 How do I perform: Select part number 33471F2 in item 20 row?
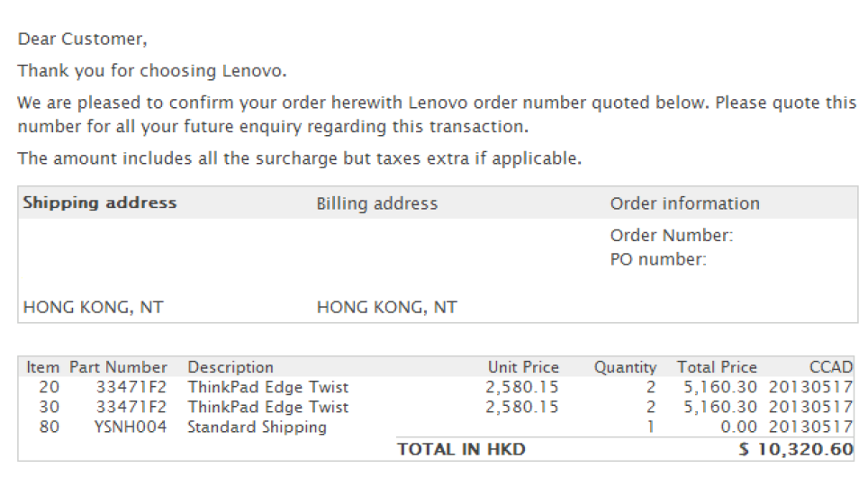(x=131, y=387)
